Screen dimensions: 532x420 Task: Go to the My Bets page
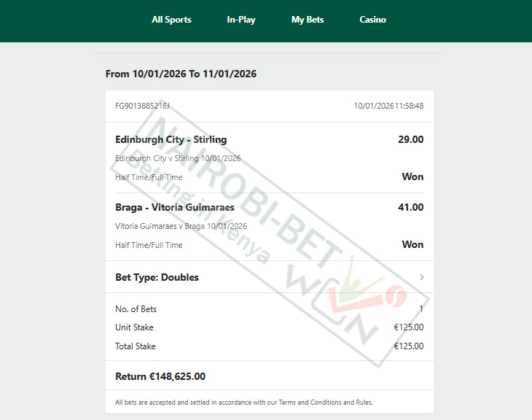pyautogui.click(x=308, y=20)
